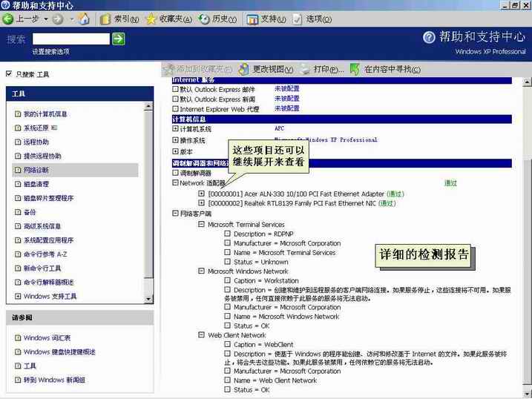Open the Back button history dropdown arrow
The height and width of the screenshot is (399, 532).
click(x=46, y=19)
